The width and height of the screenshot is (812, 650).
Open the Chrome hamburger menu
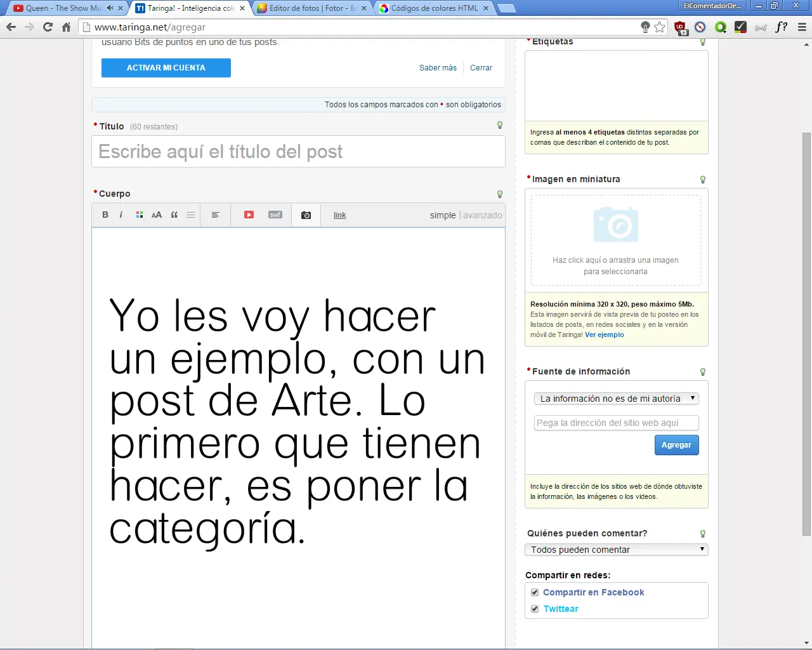click(802, 27)
